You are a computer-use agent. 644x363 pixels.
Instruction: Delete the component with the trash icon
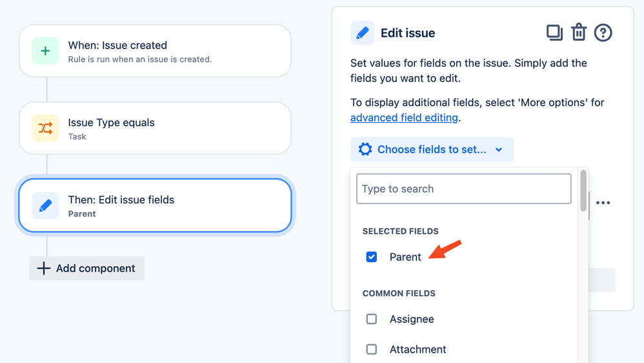[x=579, y=32]
